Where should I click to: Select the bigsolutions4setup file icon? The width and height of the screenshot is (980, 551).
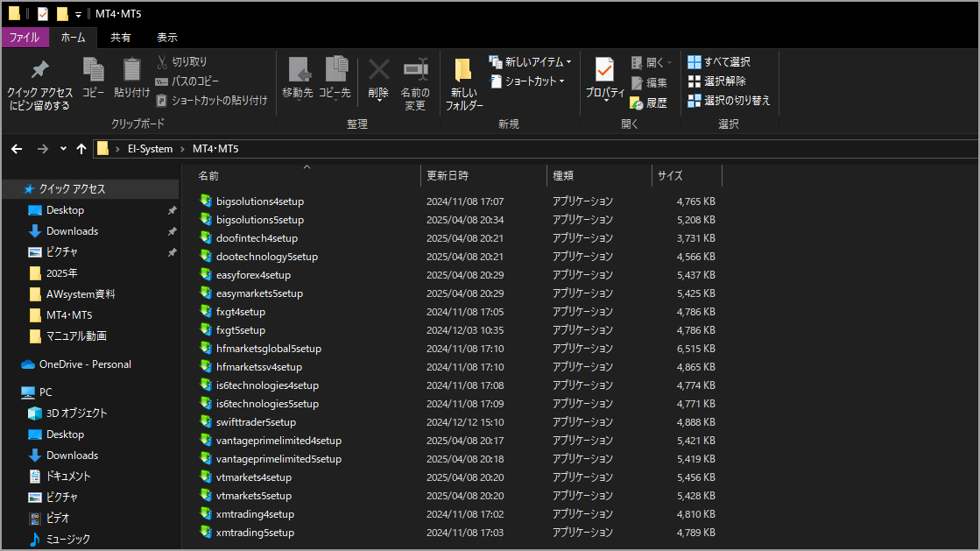[206, 201]
